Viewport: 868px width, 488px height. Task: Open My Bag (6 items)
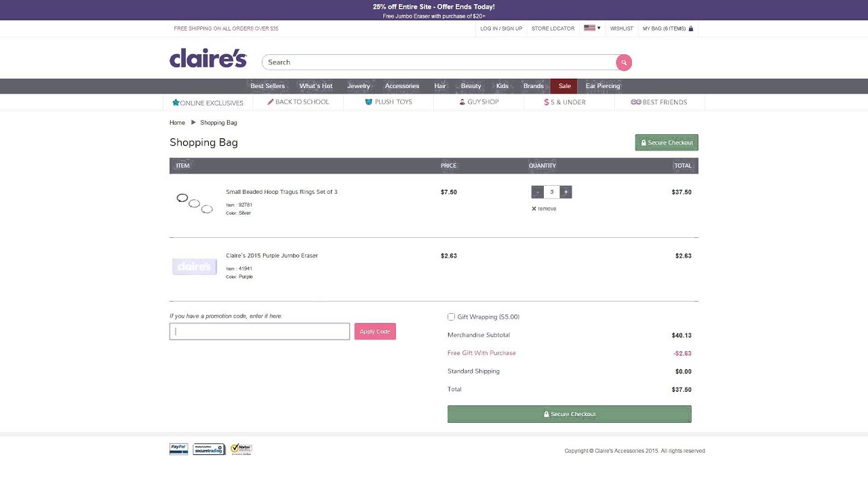tap(668, 28)
